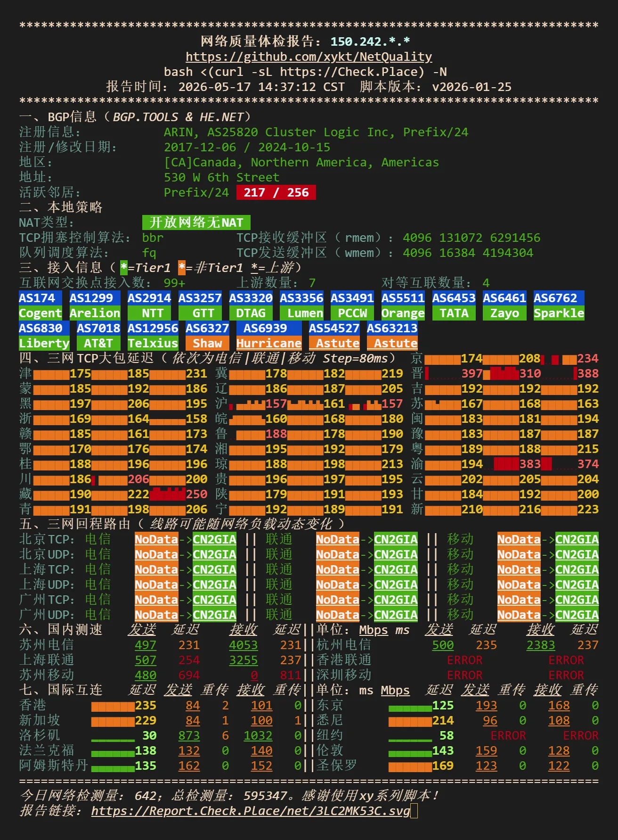Click the red 397 latency value for 晋
Screen dimensions: 618x840
pyautogui.click(x=472, y=373)
